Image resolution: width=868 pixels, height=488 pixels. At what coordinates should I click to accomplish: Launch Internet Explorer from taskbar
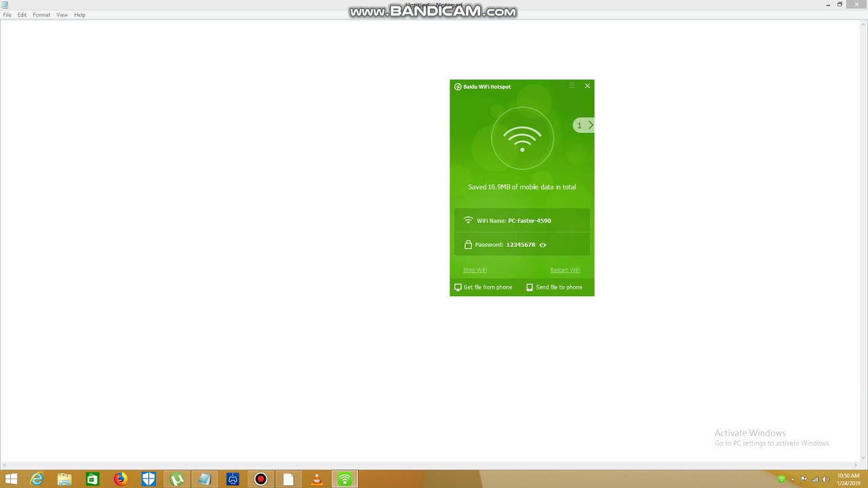coord(37,479)
